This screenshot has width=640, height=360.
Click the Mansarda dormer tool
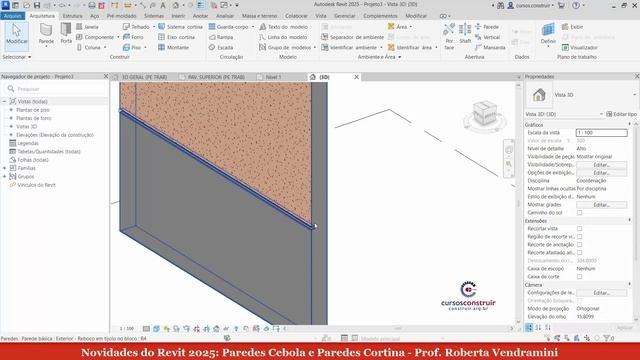pyautogui.click(x=490, y=47)
